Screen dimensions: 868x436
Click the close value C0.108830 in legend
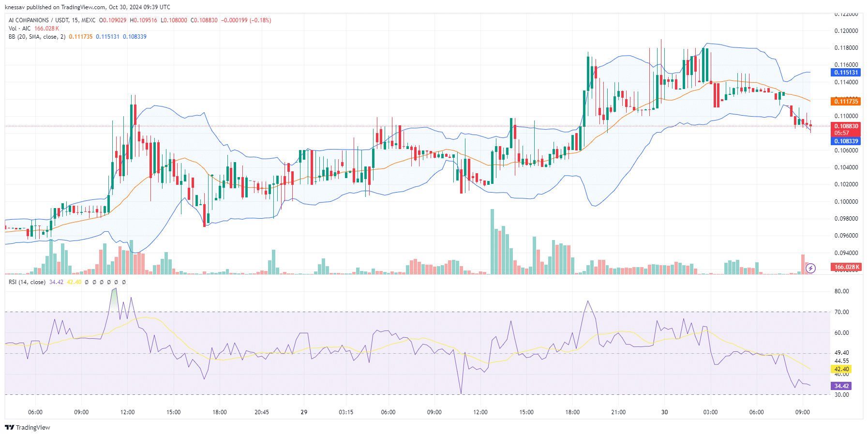204,20
